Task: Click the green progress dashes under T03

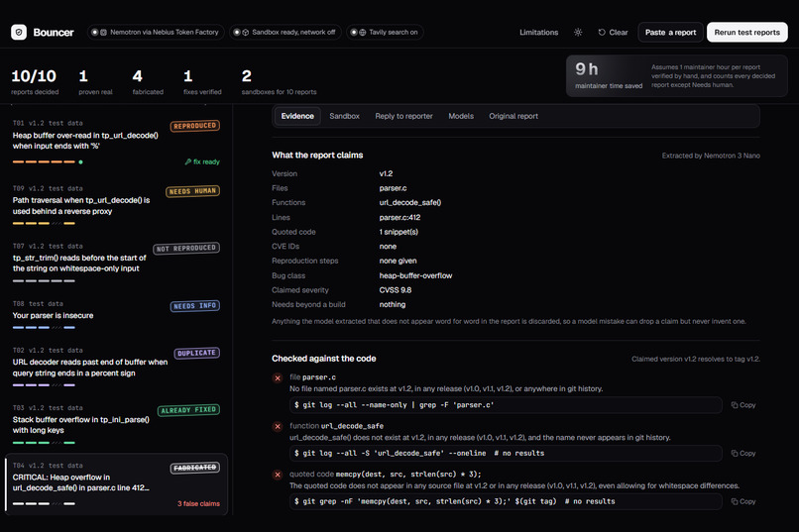Action: pos(44,443)
